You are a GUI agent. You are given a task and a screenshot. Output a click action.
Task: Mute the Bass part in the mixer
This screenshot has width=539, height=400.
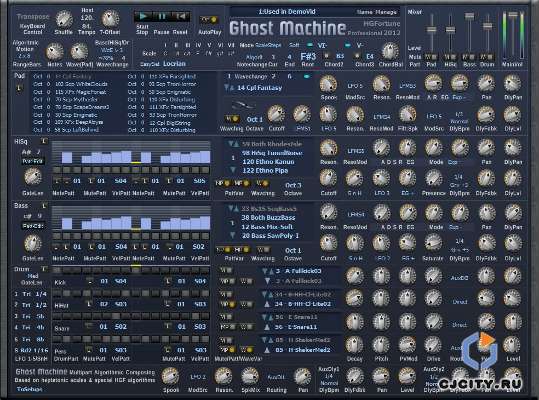coord(469,57)
